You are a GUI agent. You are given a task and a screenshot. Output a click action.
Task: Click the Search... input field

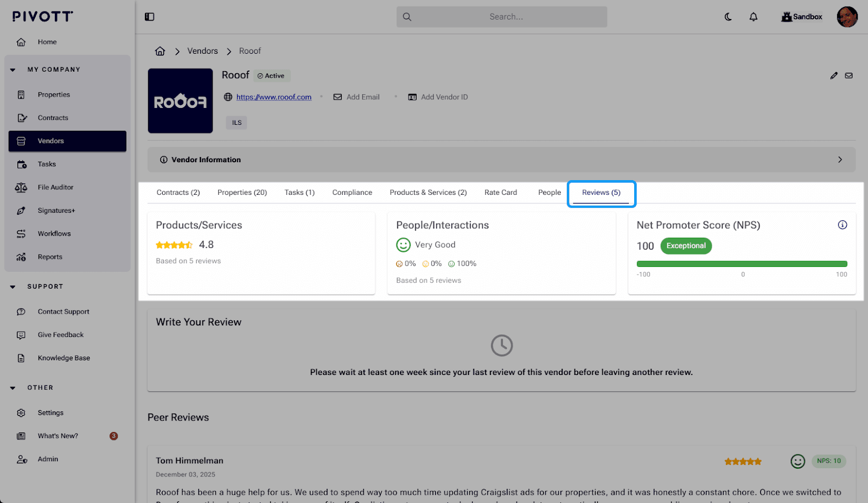pyautogui.click(x=501, y=17)
